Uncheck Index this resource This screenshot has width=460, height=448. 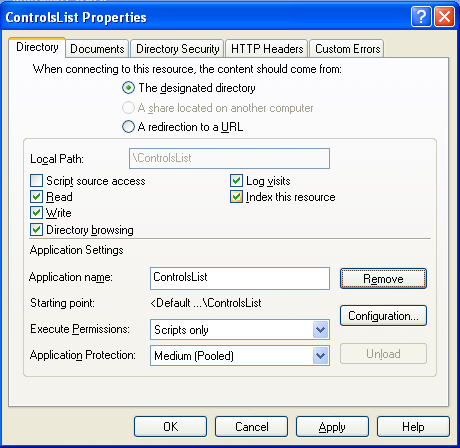pyautogui.click(x=236, y=197)
